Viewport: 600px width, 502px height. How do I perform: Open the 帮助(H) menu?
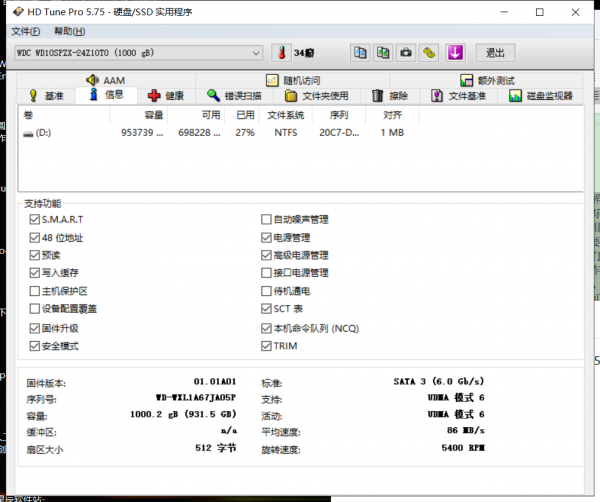coord(69,31)
